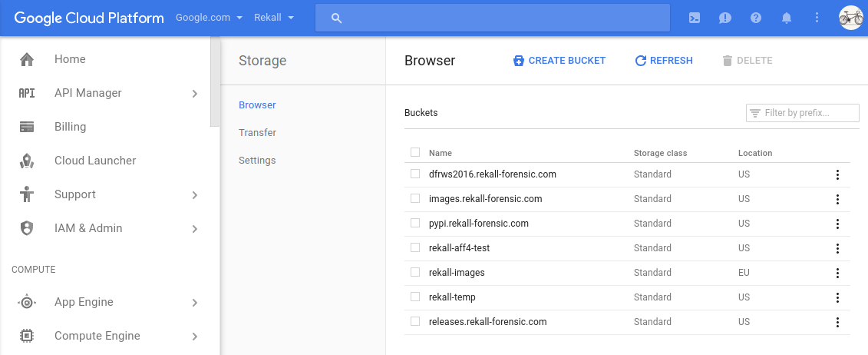The width and height of the screenshot is (868, 355).
Task: Toggle the select-all checkbox in the Name header
Action: point(415,152)
